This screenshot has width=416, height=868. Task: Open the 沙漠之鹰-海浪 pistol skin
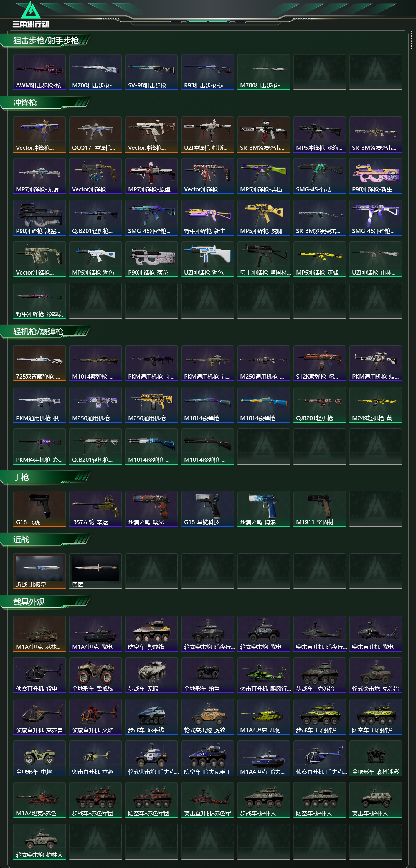point(263,509)
